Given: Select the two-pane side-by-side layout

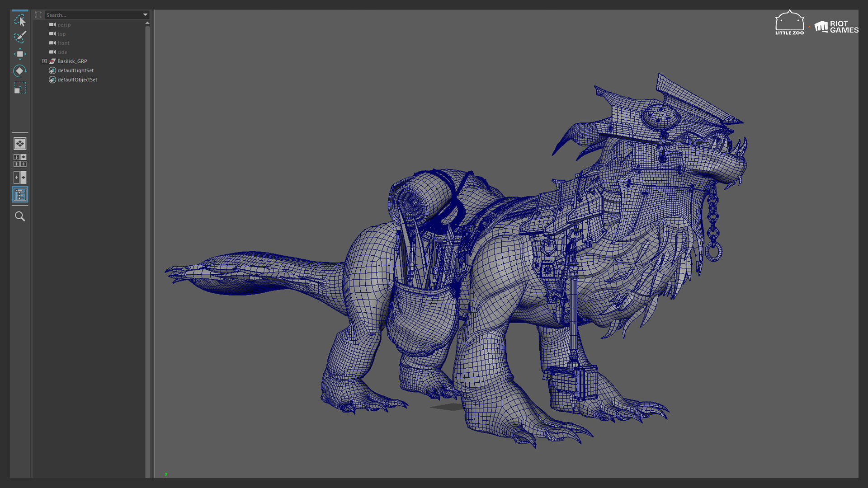Looking at the screenshot, I should click(x=20, y=177).
